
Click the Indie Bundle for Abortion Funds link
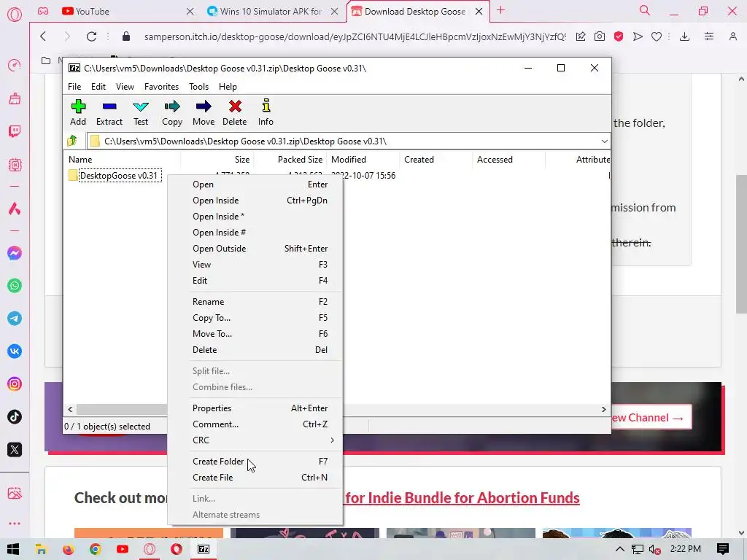pyautogui.click(x=462, y=498)
